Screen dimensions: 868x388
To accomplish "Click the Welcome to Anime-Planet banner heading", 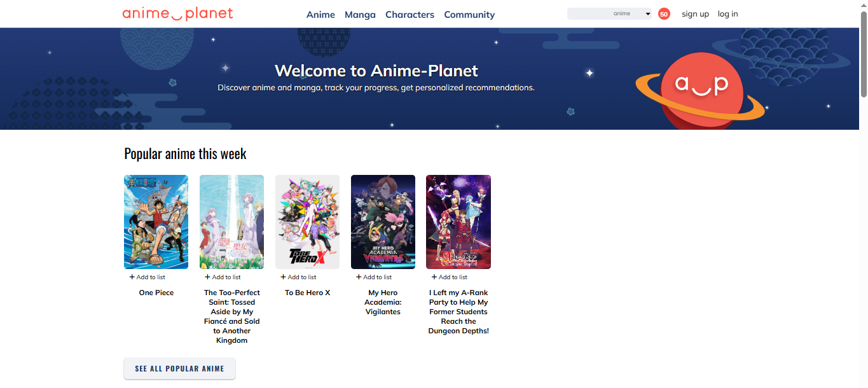I will [376, 71].
